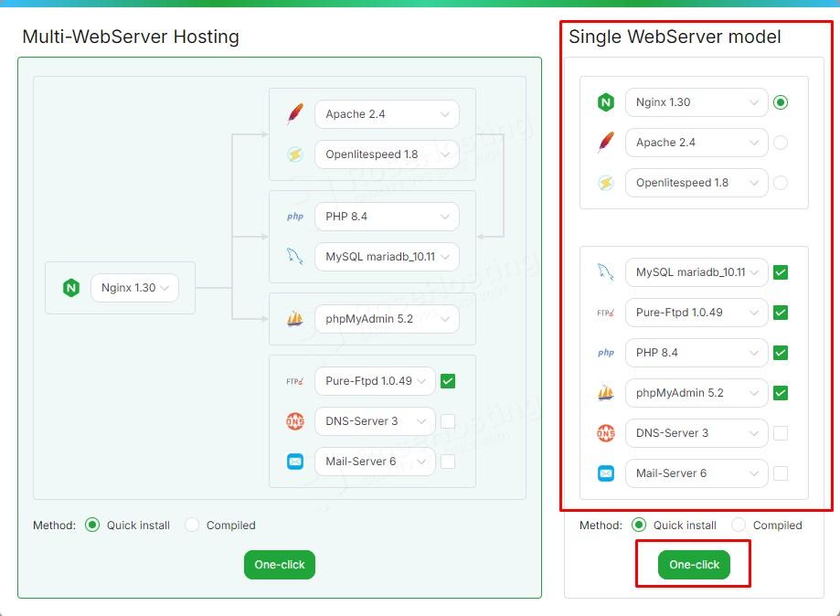
Task: Open PHP 8.4 version dropdown in Multi-WebServer panel
Action: pyautogui.click(x=387, y=217)
